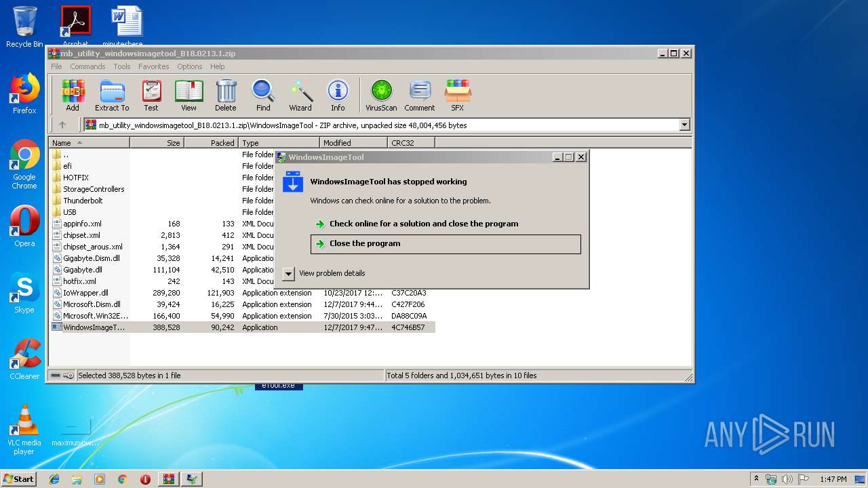Open the Help menu
868x488 pixels.
(217, 66)
